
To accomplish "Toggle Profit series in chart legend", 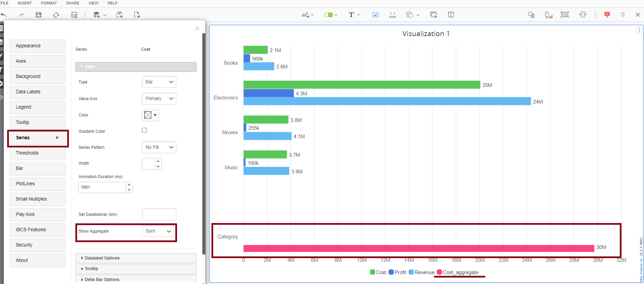I will 397,272.
